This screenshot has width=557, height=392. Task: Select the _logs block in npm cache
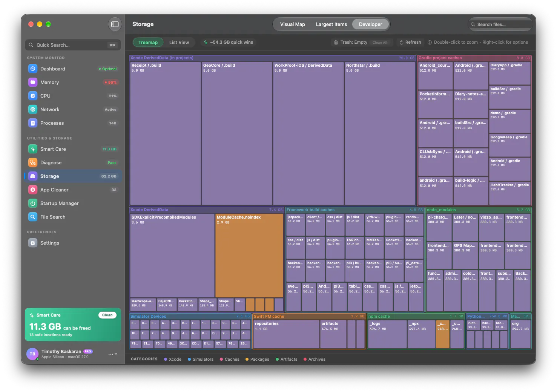tap(388, 334)
